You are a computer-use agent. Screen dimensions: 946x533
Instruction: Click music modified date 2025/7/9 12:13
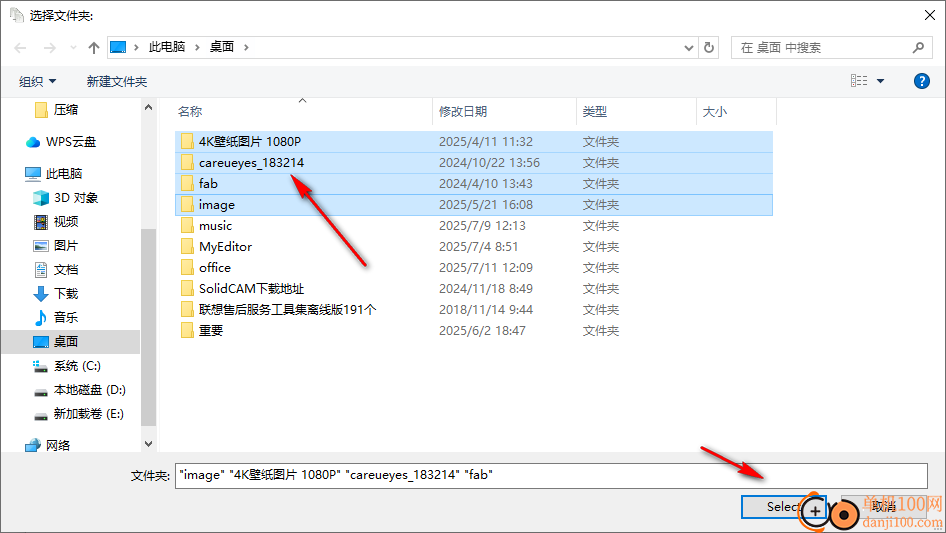tap(482, 226)
